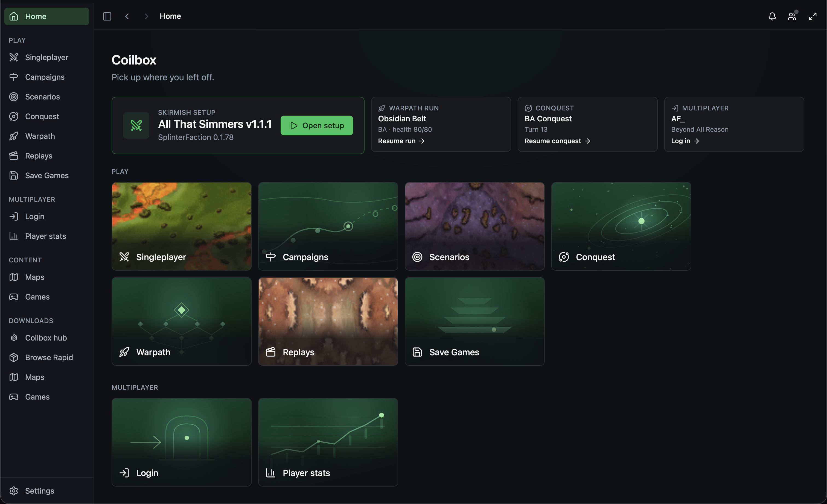Open the Warpath tile
The height and width of the screenshot is (504, 827).
[181, 321]
